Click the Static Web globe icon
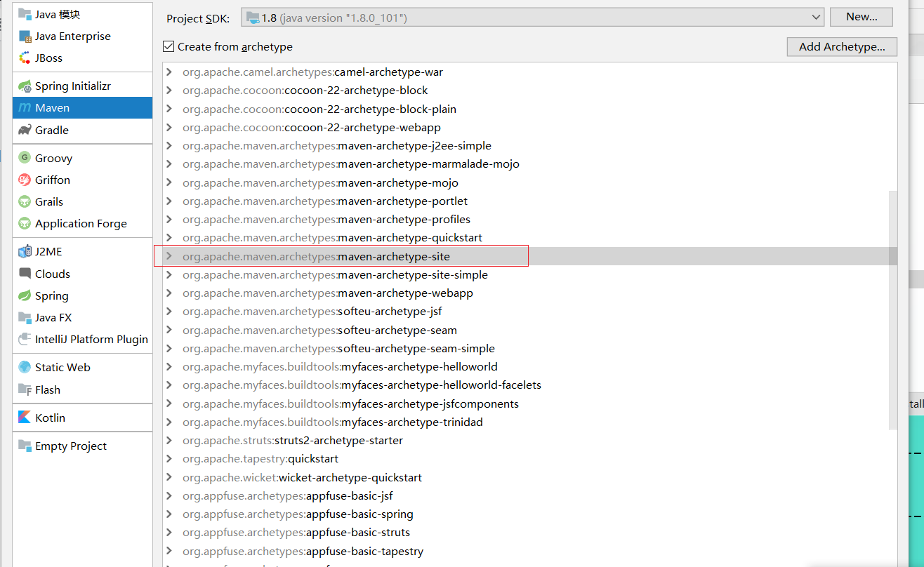924x567 pixels. pyautogui.click(x=25, y=367)
